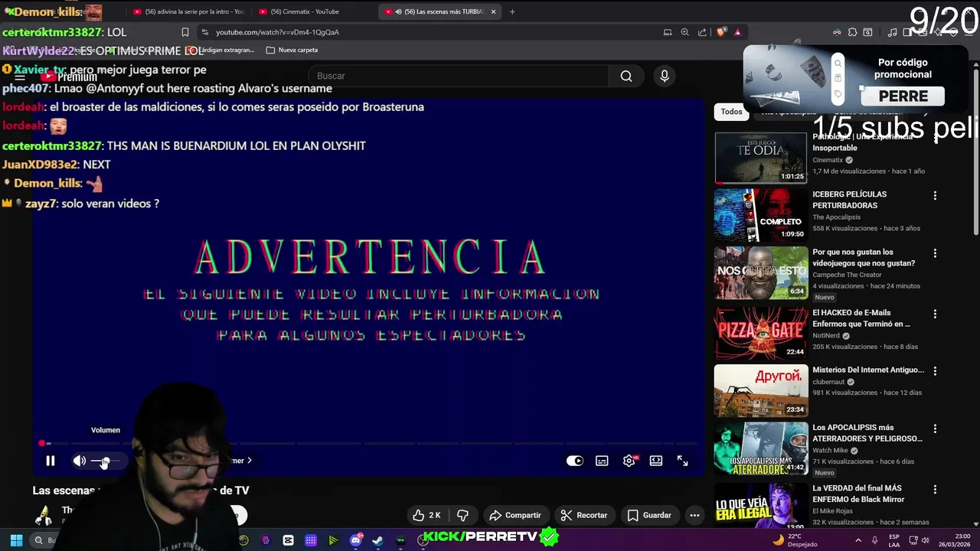980x551 pixels.
Task: Open the 'Por que nos gustan los videojuegos' title
Action: (x=864, y=257)
